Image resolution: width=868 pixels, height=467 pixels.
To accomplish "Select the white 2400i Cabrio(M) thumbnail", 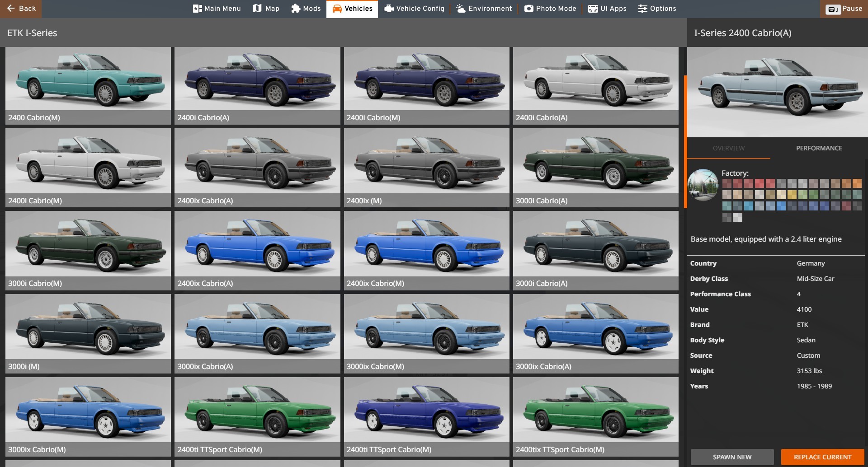I will point(88,168).
